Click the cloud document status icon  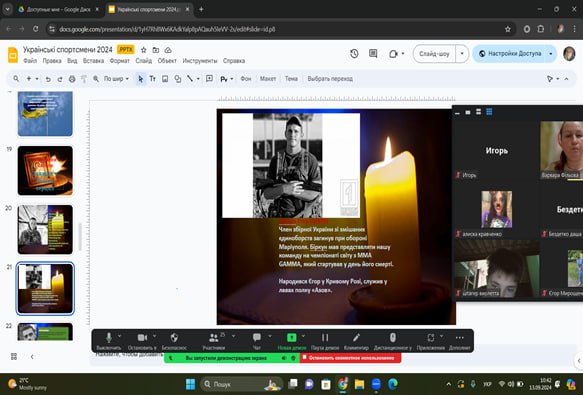pyautogui.click(x=168, y=50)
